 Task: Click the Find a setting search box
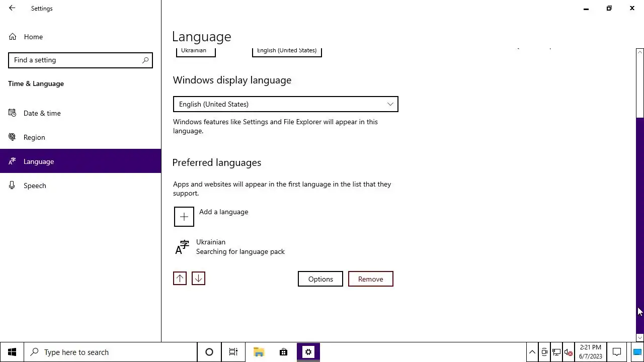click(x=80, y=60)
